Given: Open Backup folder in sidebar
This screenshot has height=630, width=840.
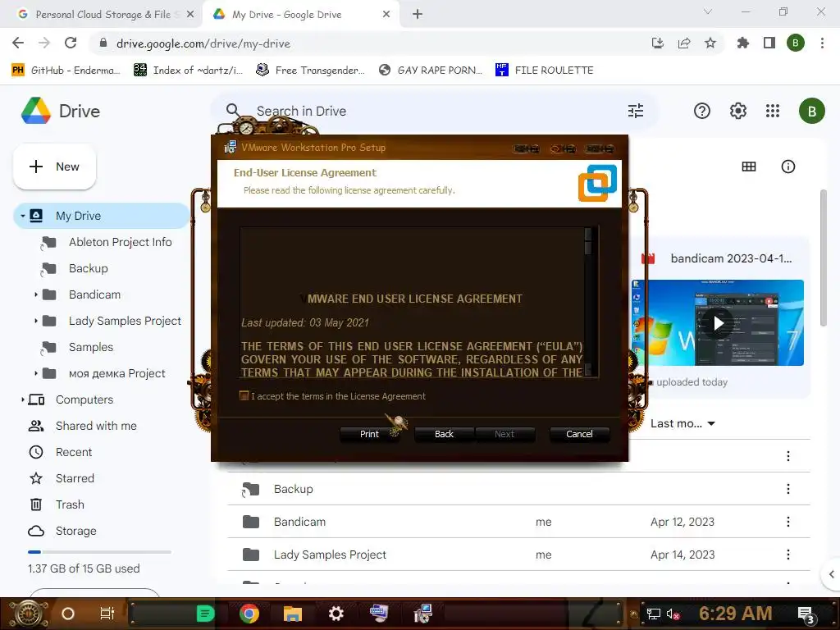Looking at the screenshot, I should [x=88, y=268].
